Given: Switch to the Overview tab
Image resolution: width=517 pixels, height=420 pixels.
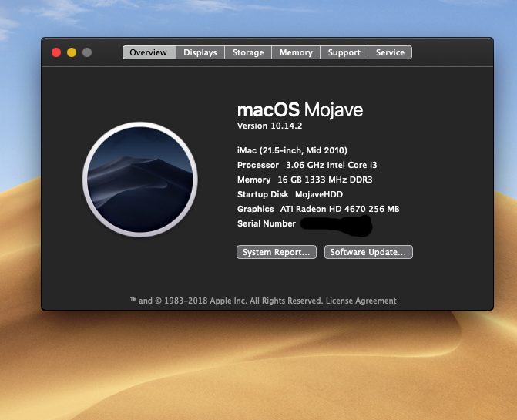Looking at the screenshot, I should click(x=149, y=52).
